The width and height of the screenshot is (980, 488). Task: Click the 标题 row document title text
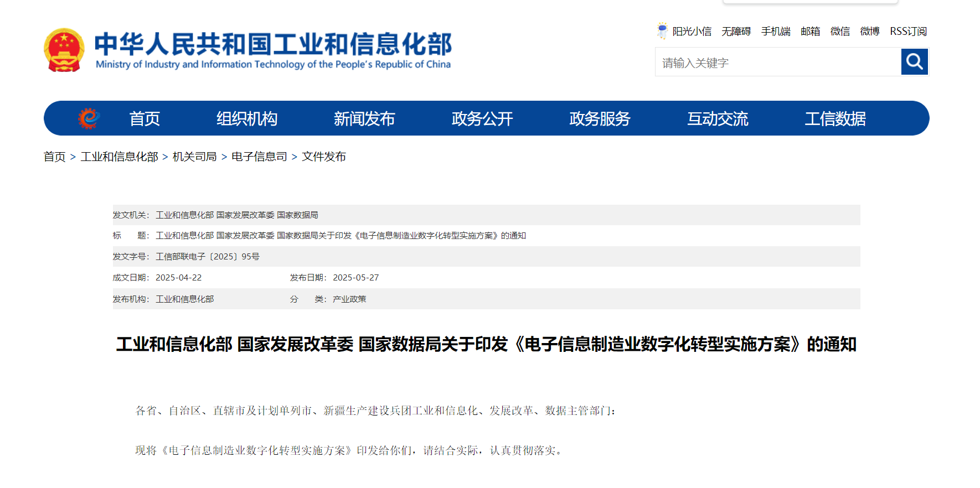coord(341,236)
